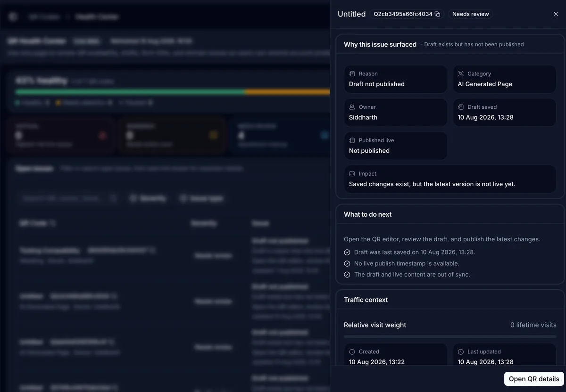Image resolution: width=566 pixels, height=392 pixels.
Task: Click the Category card icon
Action: (461, 74)
